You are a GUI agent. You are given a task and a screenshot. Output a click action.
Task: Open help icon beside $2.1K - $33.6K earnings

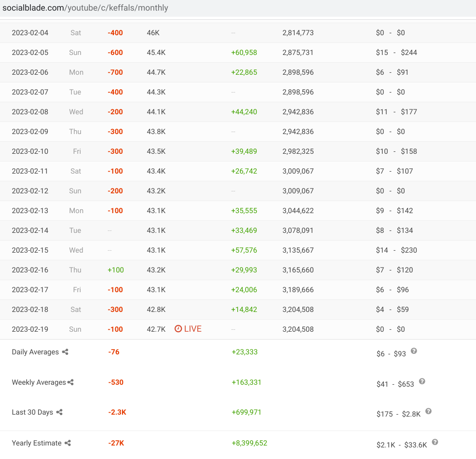click(x=435, y=442)
